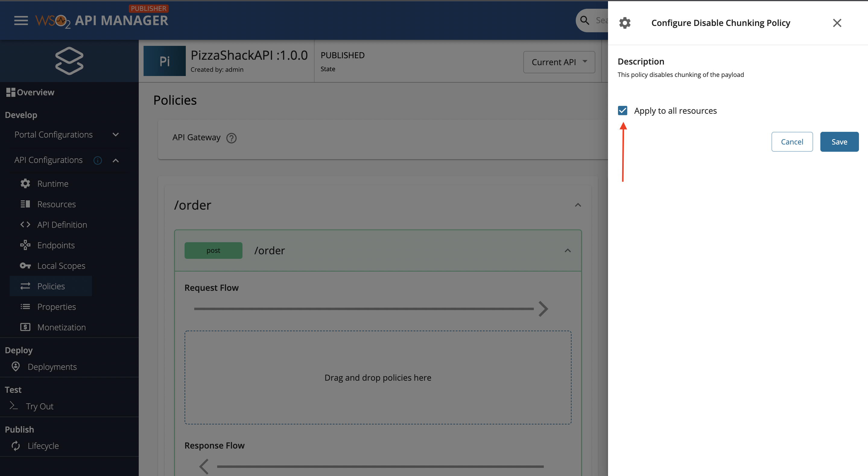Click the API Configurations info icon

pyautogui.click(x=98, y=160)
